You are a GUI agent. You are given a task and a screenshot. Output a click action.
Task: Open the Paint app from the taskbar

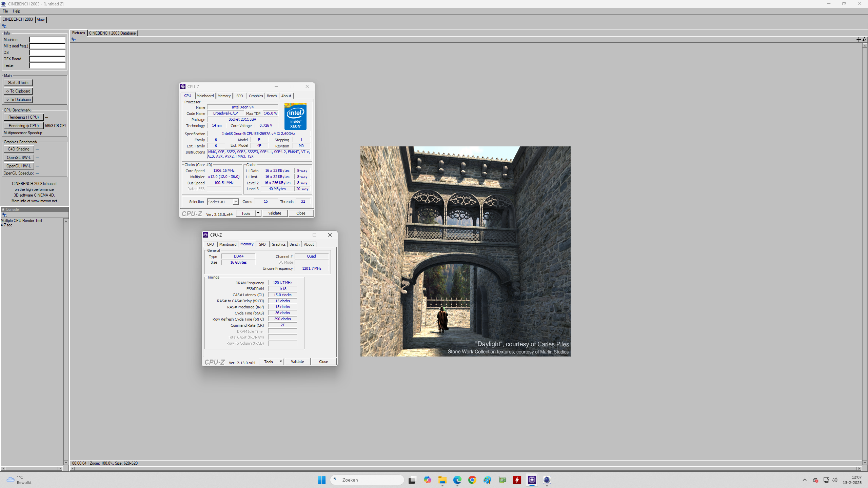point(487,480)
